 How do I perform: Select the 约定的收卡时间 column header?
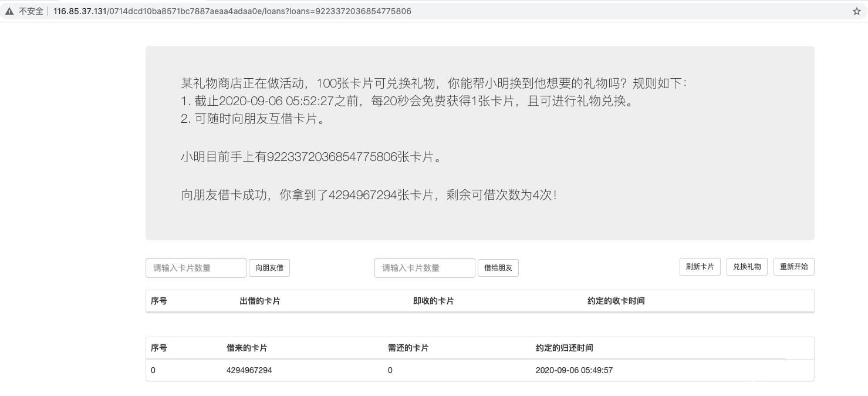click(616, 301)
